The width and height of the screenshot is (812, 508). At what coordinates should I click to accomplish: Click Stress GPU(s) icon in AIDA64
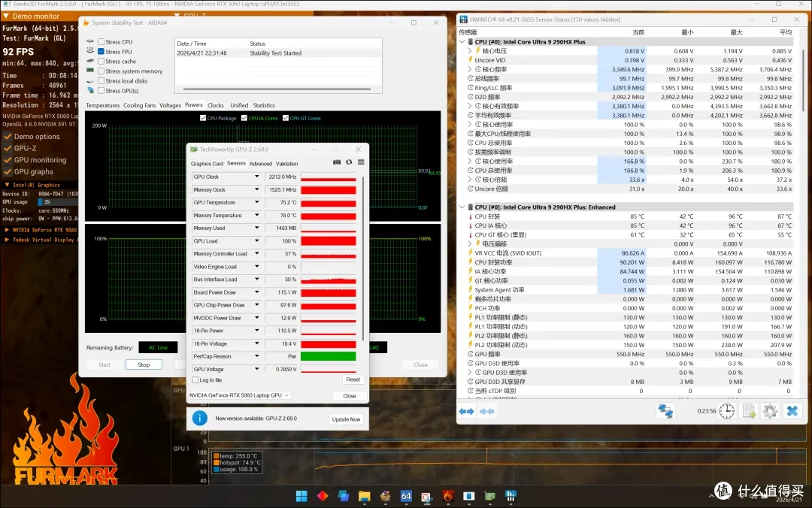[90, 90]
